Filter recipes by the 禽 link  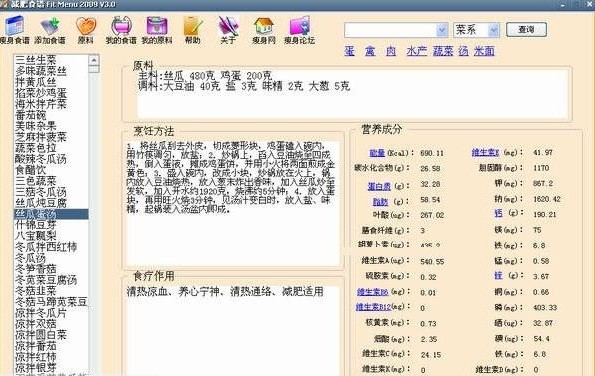point(370,51)
